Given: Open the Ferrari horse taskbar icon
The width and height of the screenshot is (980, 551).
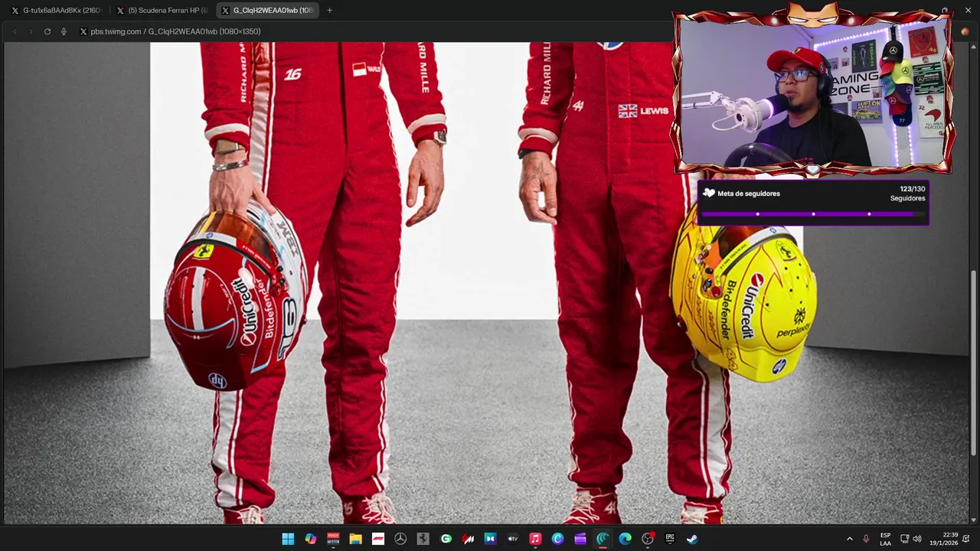Looking at the screenshot, I should click(423, 539).
